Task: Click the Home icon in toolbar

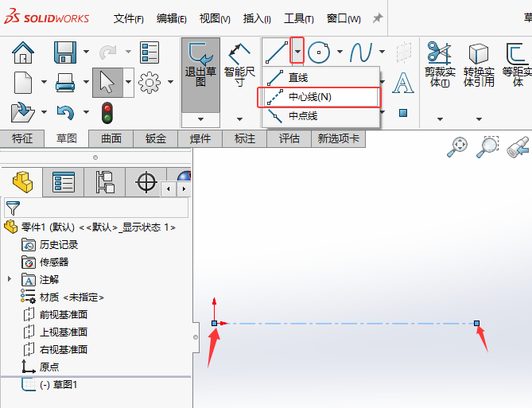Action: 23,52
